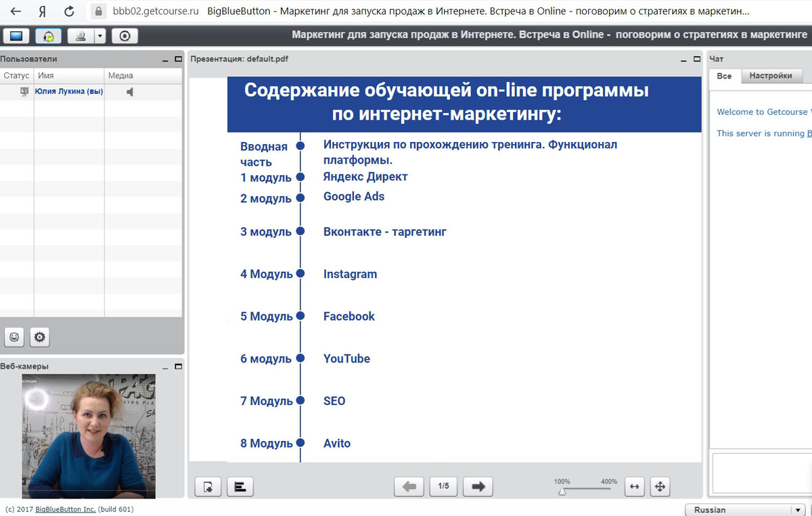
Task: Reload the page with the refresh icon
Action: [x=69, y=11]
